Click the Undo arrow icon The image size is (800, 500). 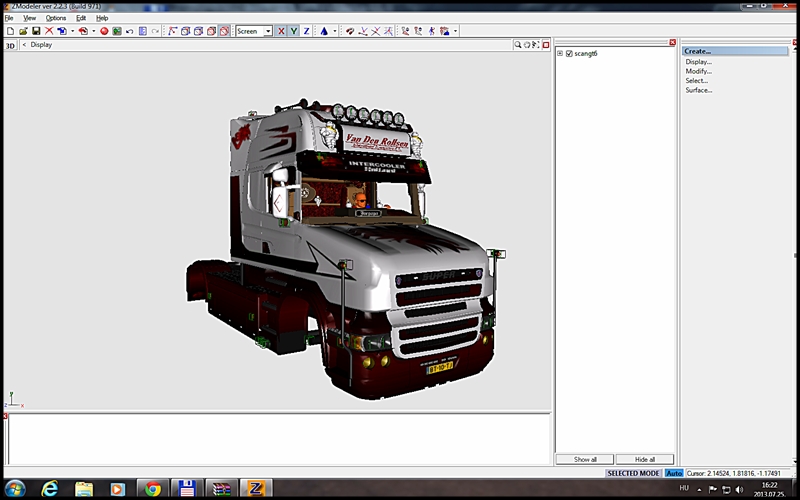coord(129,31)
